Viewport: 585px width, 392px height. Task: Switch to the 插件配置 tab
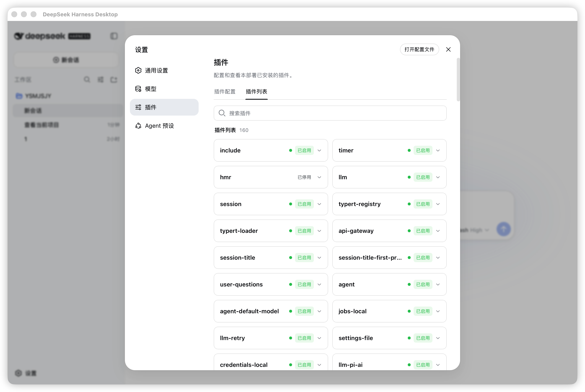[225, 92]
